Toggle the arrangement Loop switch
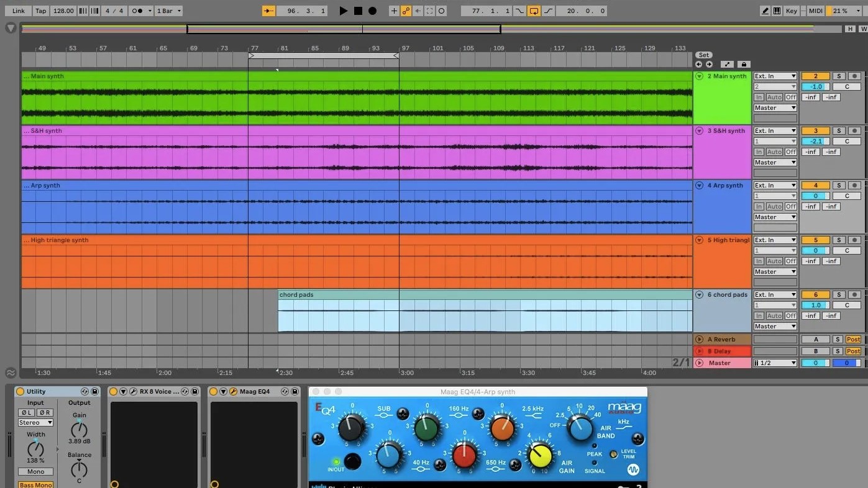The image size is (868, 488). (534, 11)
